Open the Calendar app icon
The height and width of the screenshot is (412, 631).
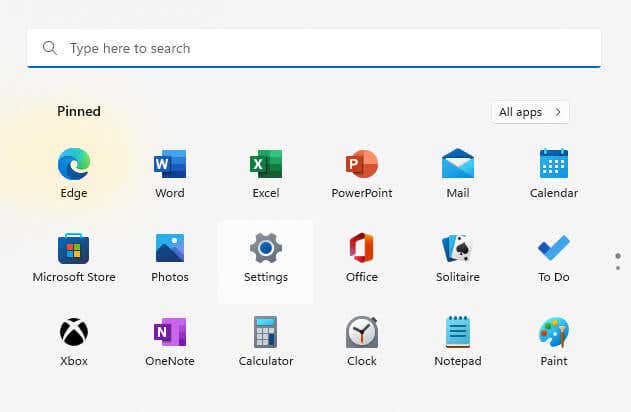point(554,173)
